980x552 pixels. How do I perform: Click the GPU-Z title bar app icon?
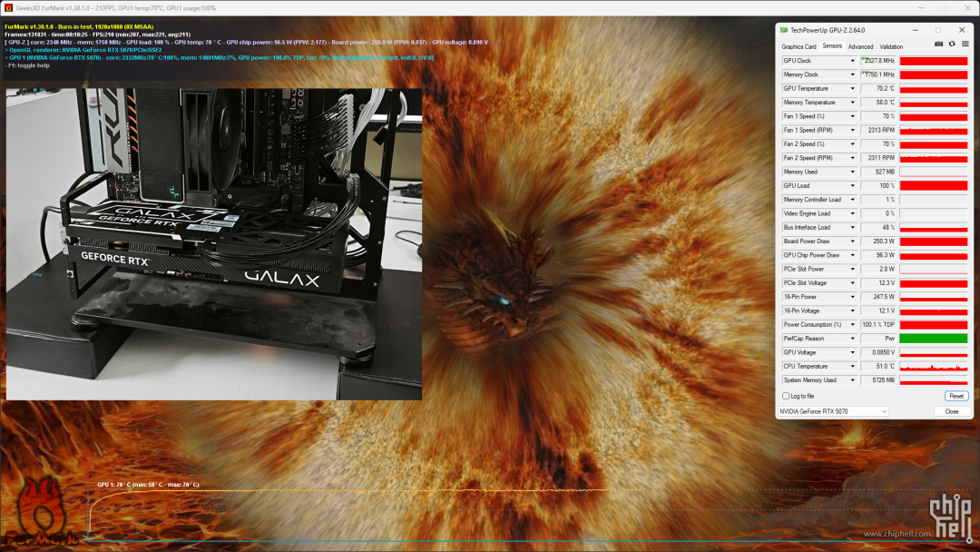click(x=784, y=30)
